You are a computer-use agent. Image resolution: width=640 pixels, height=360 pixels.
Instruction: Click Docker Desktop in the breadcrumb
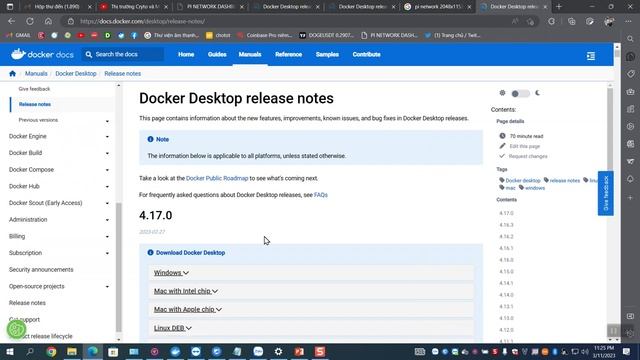[x=76, y=73]
